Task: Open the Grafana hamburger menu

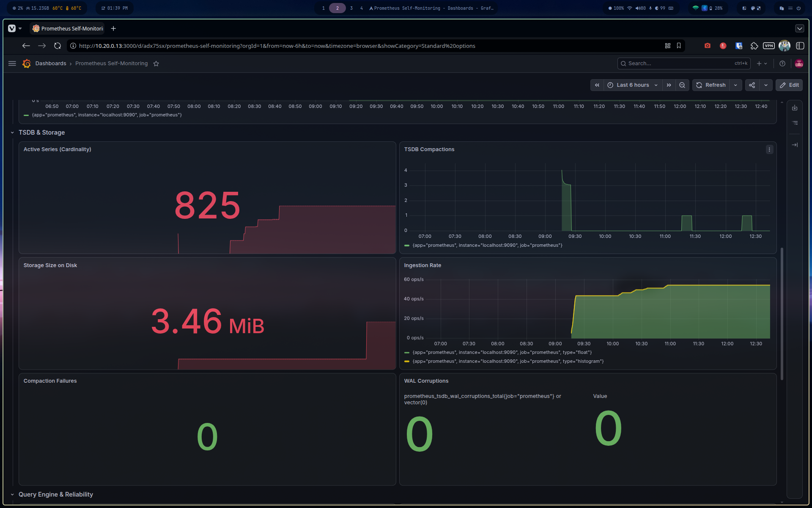Action: (12, 63)
